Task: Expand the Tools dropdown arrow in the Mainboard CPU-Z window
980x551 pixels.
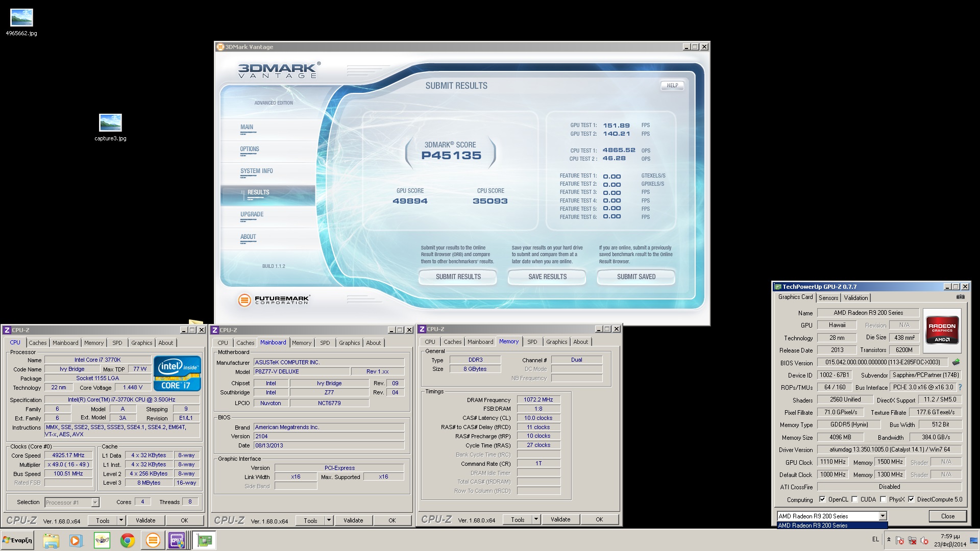Action: (329, 520)
